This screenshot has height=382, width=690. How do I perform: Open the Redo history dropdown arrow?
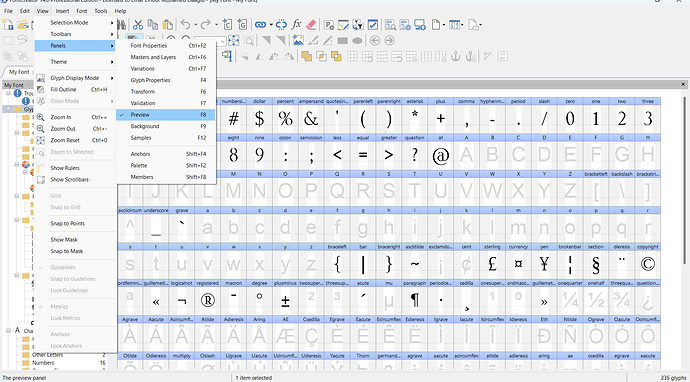click(216, 25)
